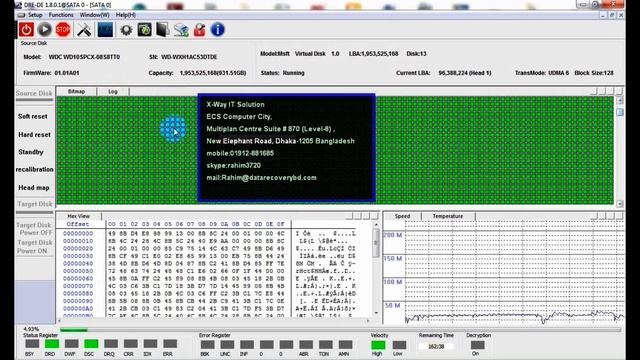Open the Functions menu

(61, 15)
